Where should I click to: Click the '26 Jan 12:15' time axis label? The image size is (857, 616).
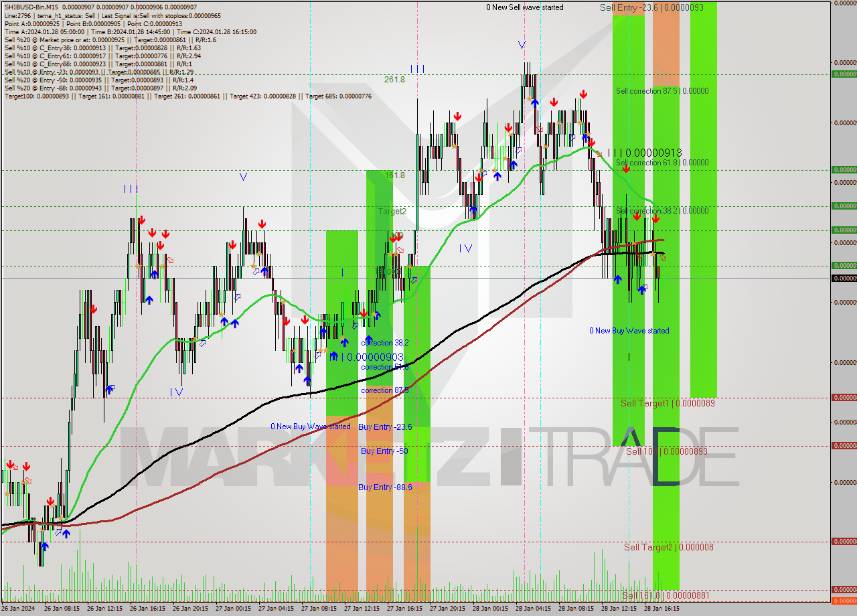[x=104, y=609]
